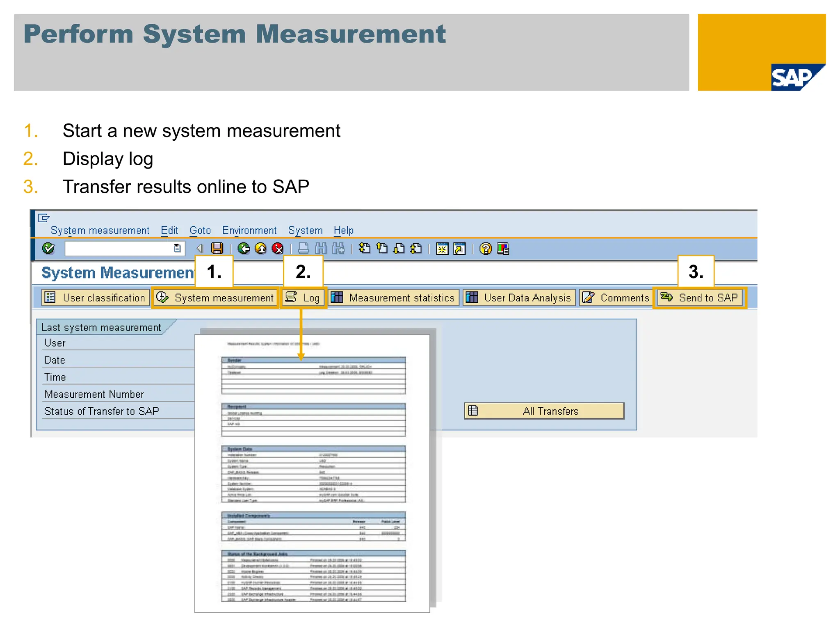
Task: Select the Last system measurement tab header
Action: pyautogui.click(x=102, y=327)
